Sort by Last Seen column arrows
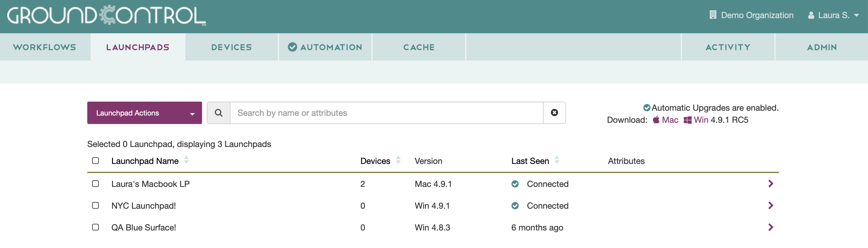The height and width of the screenshot is (248, 868). click(557, 160)
